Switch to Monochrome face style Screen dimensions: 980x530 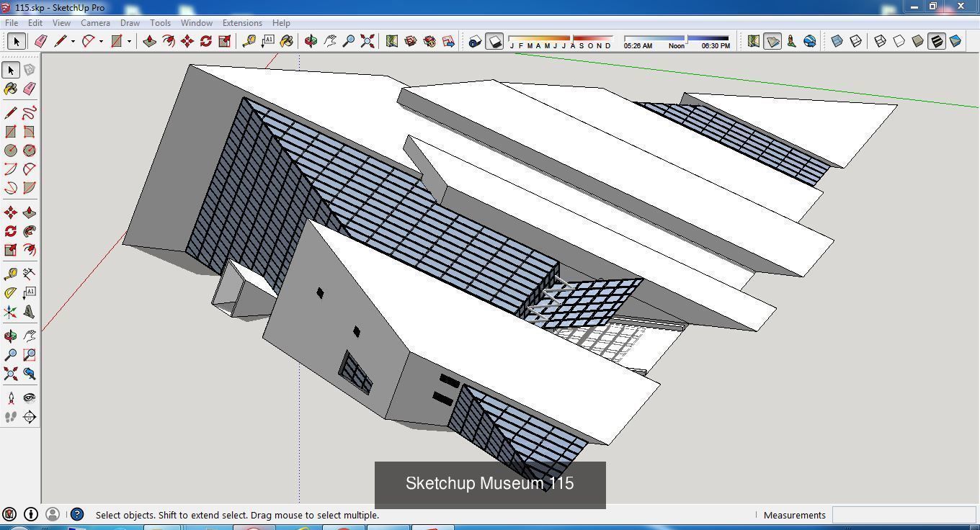tap(955, 41)
